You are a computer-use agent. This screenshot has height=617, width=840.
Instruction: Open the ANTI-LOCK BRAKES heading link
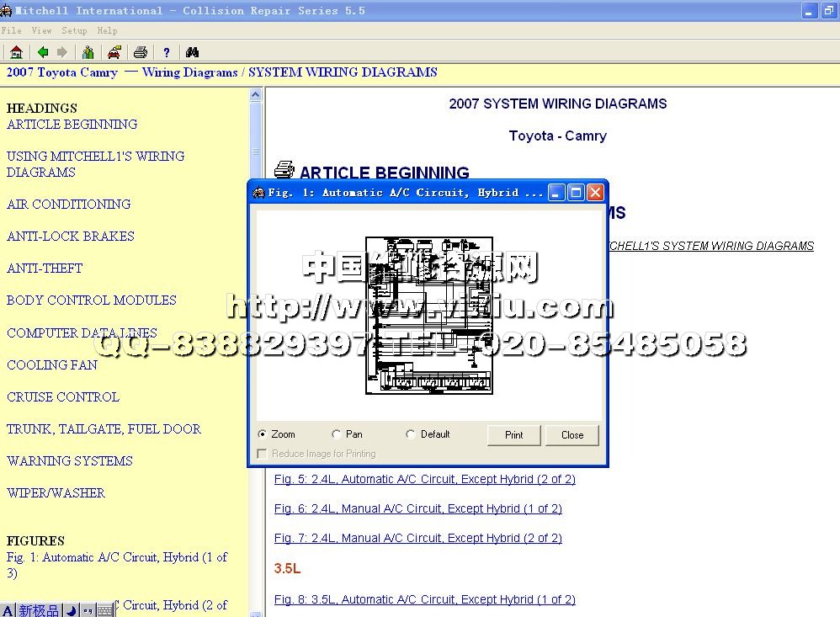[71, 237]
